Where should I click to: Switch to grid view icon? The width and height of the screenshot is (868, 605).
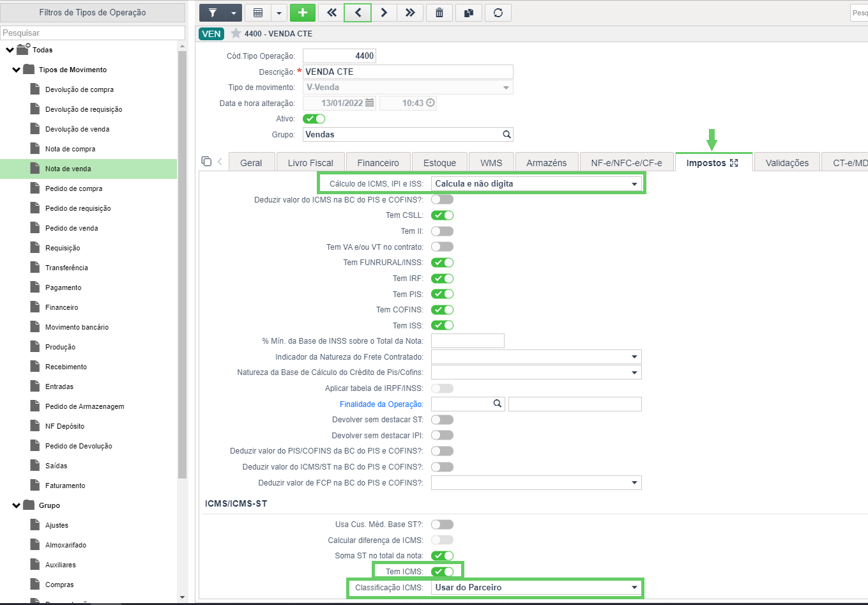(x=258, y=13)
